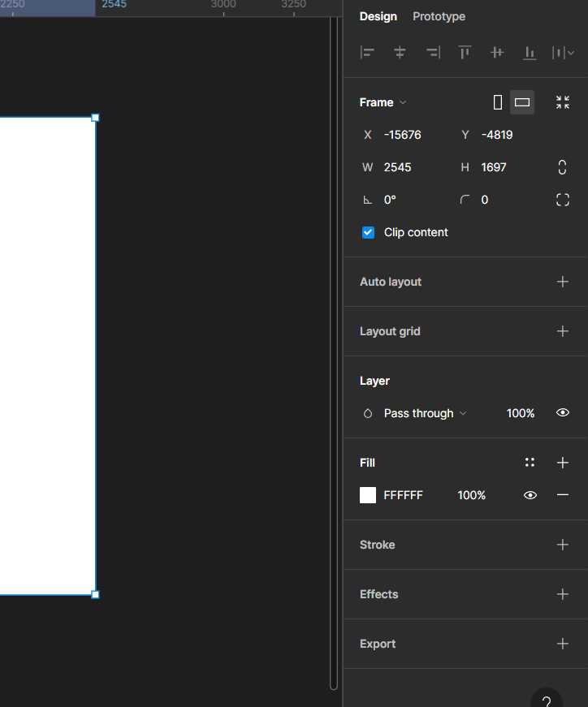
Task: Click the align bottom icon
Action: click(530, 53)
